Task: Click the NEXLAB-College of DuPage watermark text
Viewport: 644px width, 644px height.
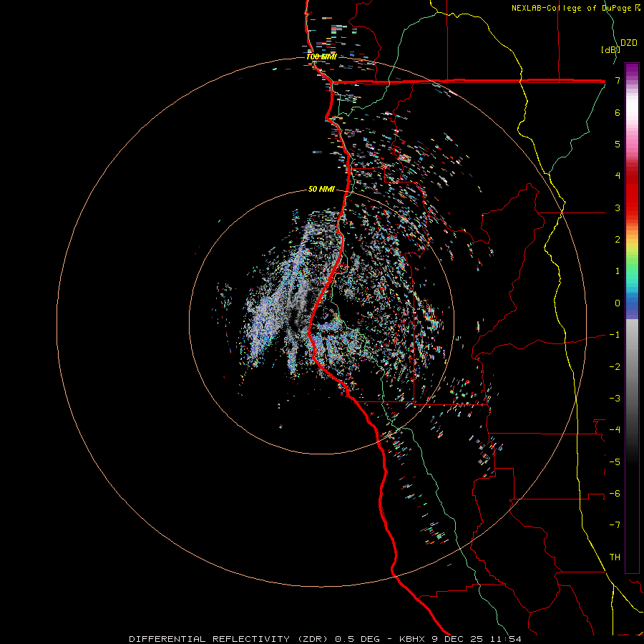Action: point(575,8)
